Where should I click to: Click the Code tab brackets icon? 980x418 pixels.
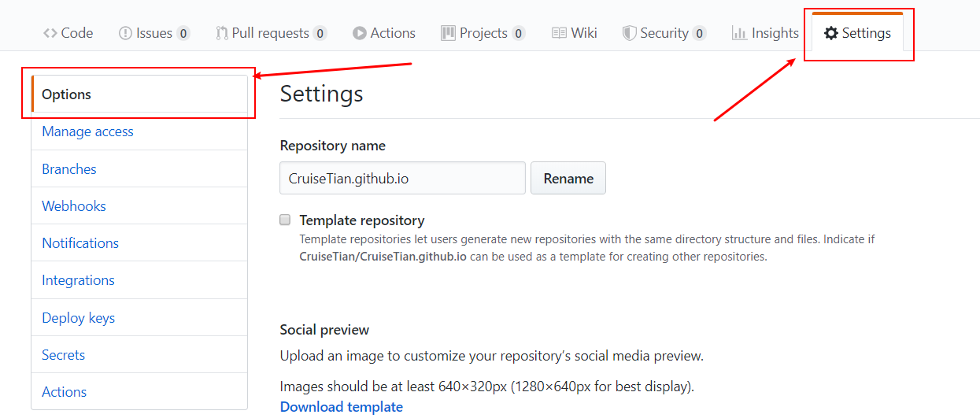[x=50, y=33]
